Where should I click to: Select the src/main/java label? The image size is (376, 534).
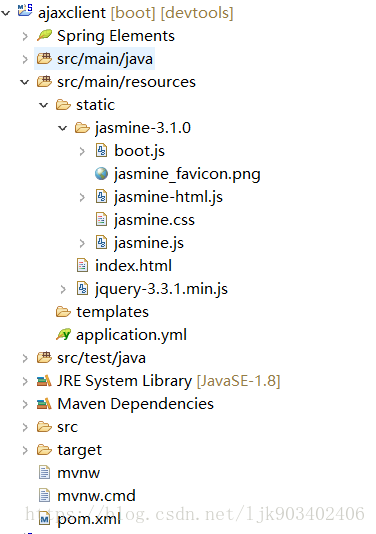coord(105,59)
